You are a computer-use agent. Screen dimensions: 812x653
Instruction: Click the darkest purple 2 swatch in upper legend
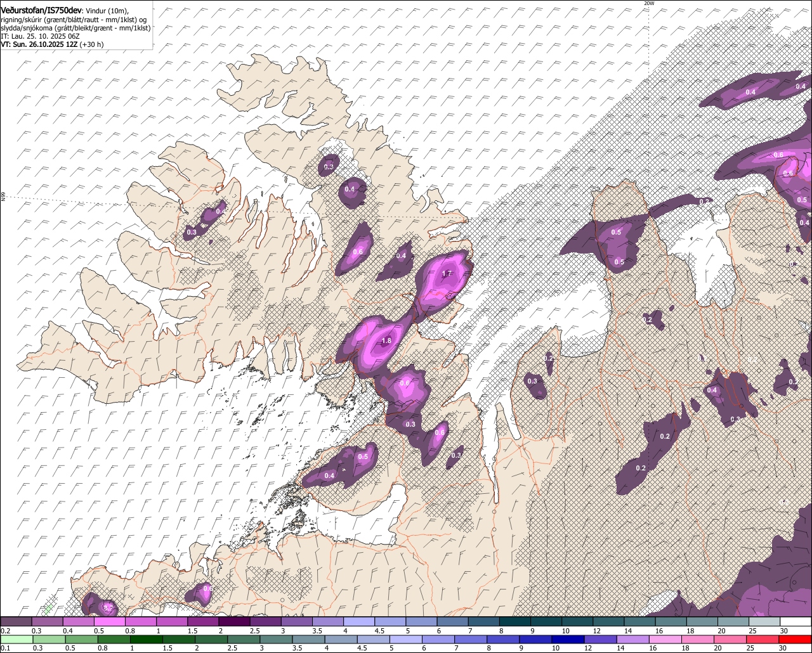(x=235, y=621)
